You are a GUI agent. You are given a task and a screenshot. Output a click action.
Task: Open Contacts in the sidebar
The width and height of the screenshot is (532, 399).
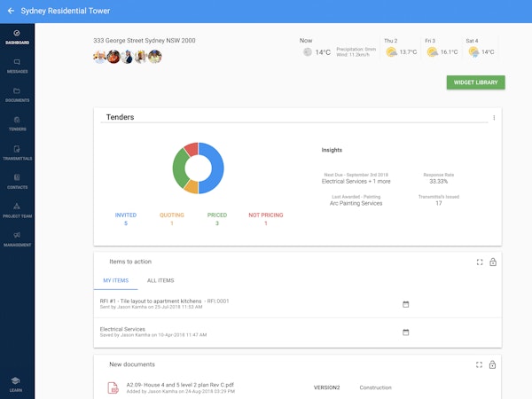tap(17, 182)
